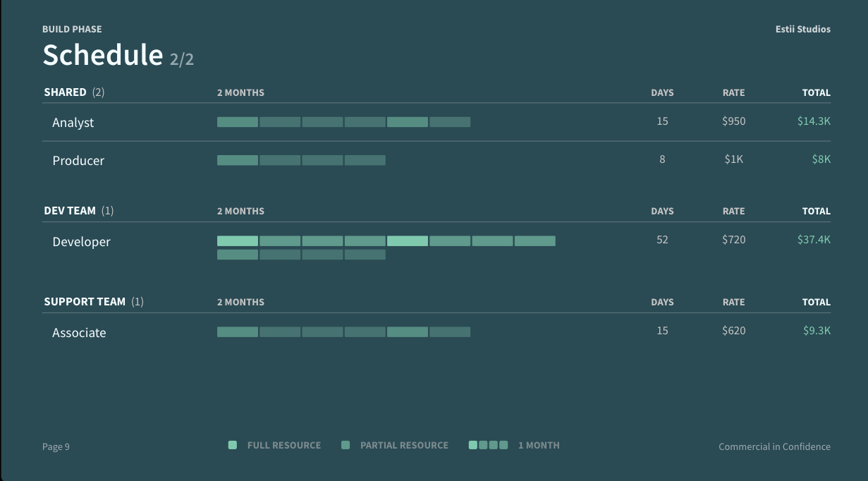The image size is (868, 481).
Task: Click the Developer total $37.4K
Action: click(x=814, y=240)
